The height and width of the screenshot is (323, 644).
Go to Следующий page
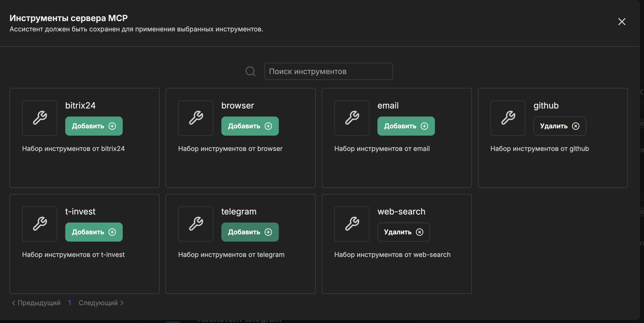pyautogui.click(x=101, y=303)
